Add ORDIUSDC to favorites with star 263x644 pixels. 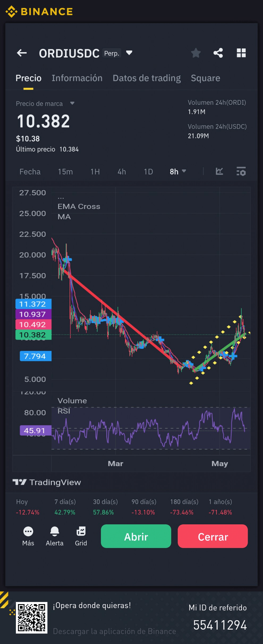pos(196,53)
